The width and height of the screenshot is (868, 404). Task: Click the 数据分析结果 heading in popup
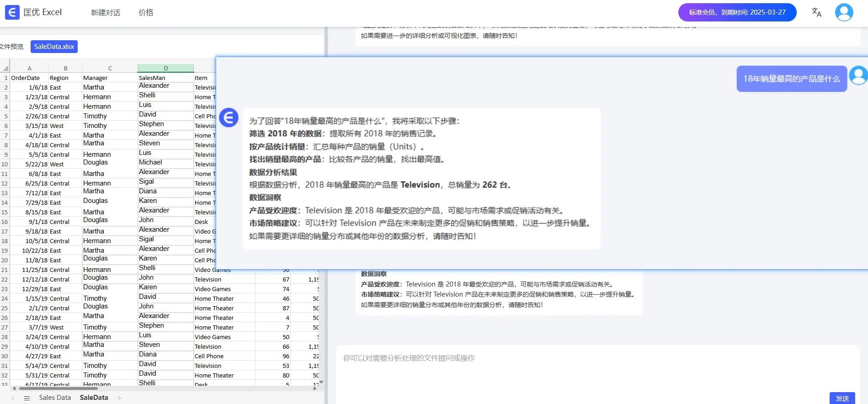click(x=273, y=172)
